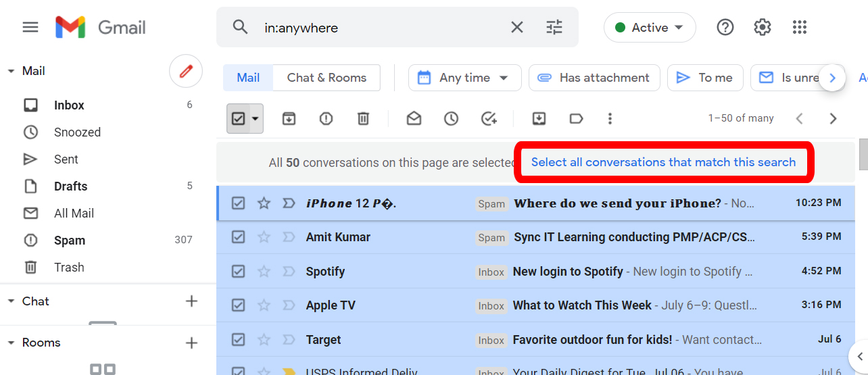Star the Amit Kumar email
This screenshot has width=868, height=375.
[264, 237]
